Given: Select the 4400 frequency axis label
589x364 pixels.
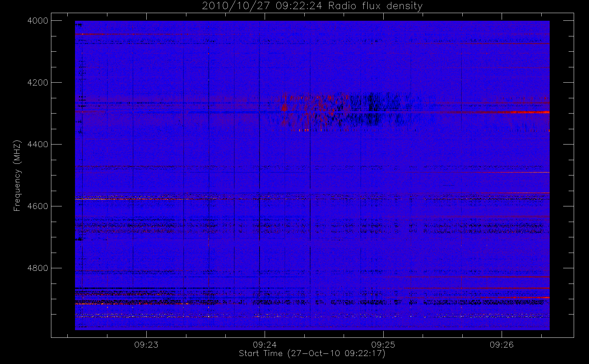Looking at the screenshot, I should pyautogui.click(x=38, y=145).
